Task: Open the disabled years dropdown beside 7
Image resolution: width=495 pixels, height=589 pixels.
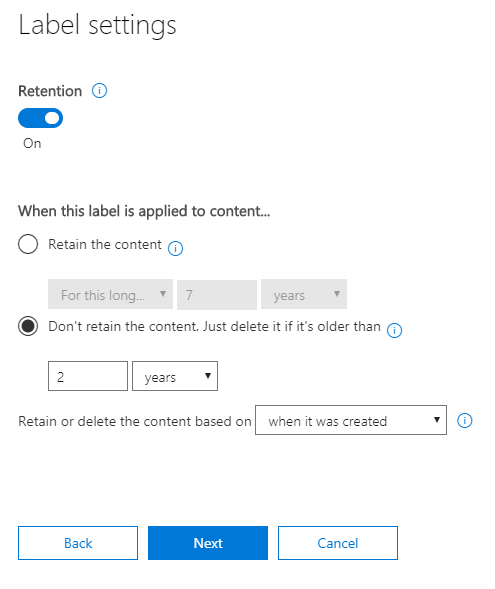Action: [x=304, y=294]
